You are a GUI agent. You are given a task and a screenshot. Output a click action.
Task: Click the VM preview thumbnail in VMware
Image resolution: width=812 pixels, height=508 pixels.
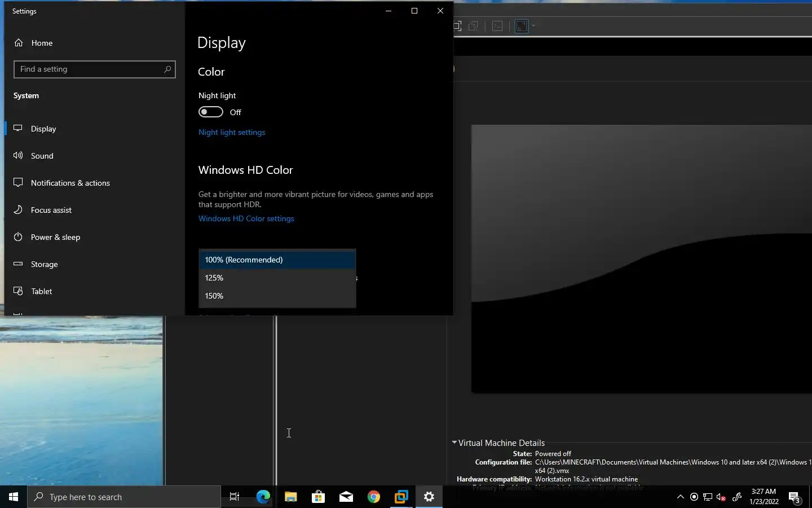(642, 259)
